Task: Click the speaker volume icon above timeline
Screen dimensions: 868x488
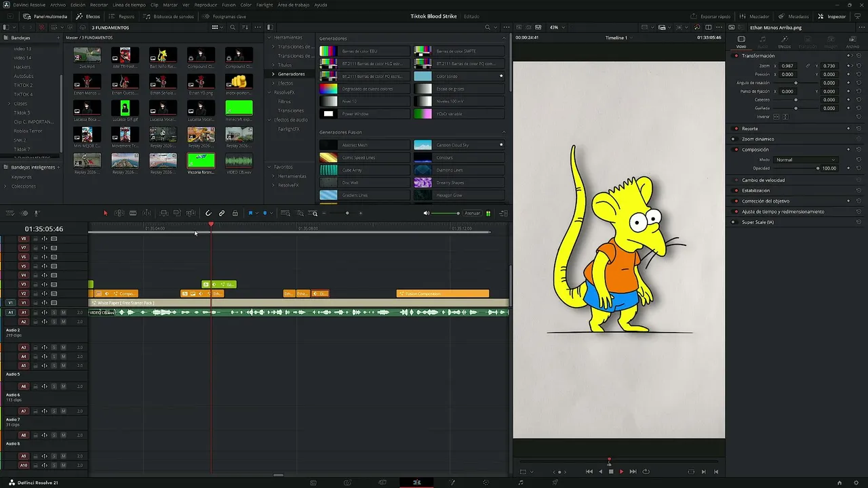Action: click(427, 213)
